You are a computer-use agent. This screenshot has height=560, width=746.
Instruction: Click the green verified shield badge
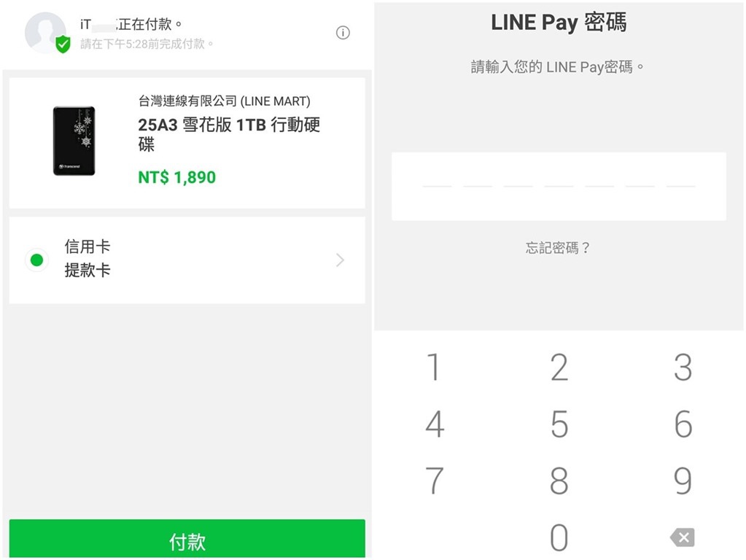click(63, 44)
